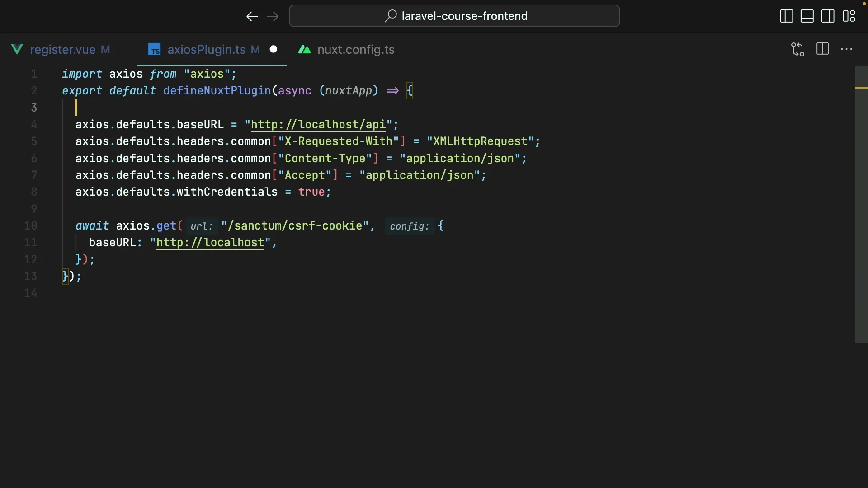Click the http://localhost/api link
The height and width of the screenshot is (488, 868).
[318, 125]
